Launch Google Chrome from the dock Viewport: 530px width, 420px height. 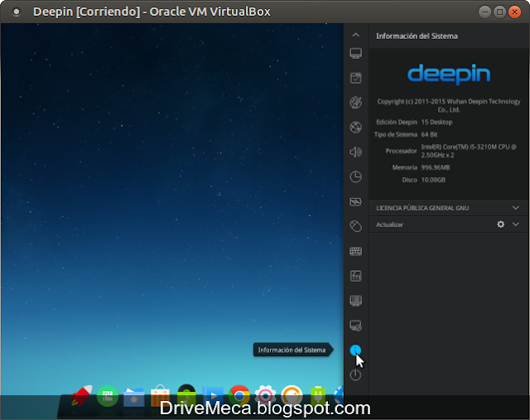[239, 396]
